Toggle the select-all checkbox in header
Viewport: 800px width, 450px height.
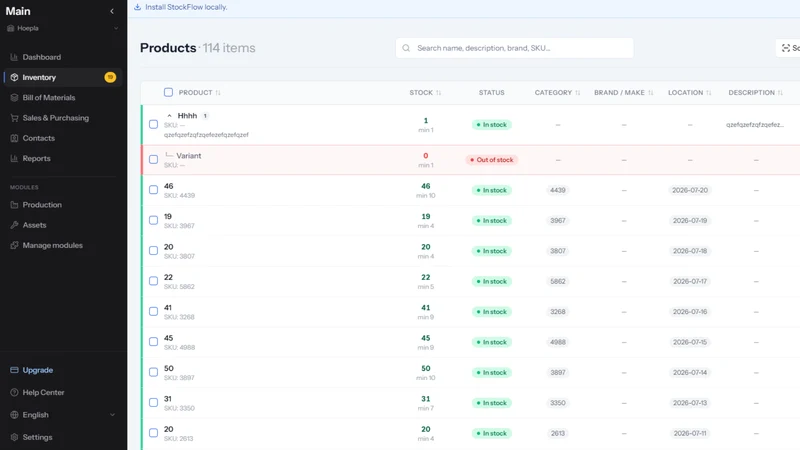168,92
